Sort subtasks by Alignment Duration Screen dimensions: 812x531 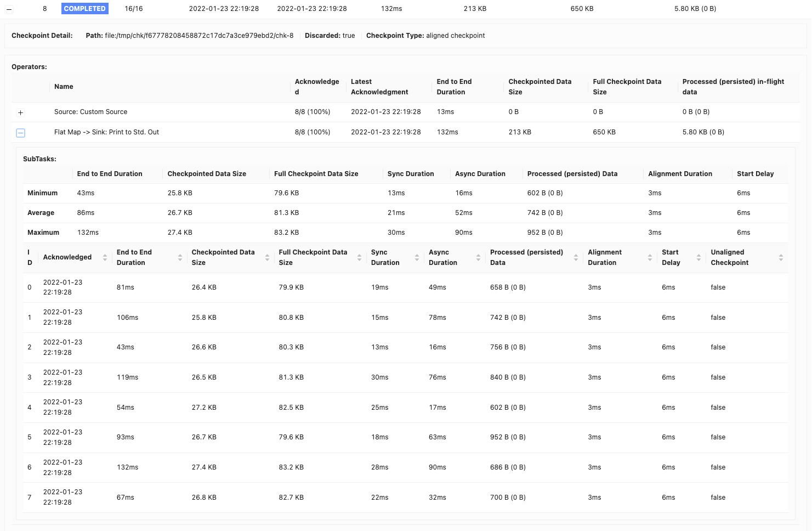click(x=650, y=257)
